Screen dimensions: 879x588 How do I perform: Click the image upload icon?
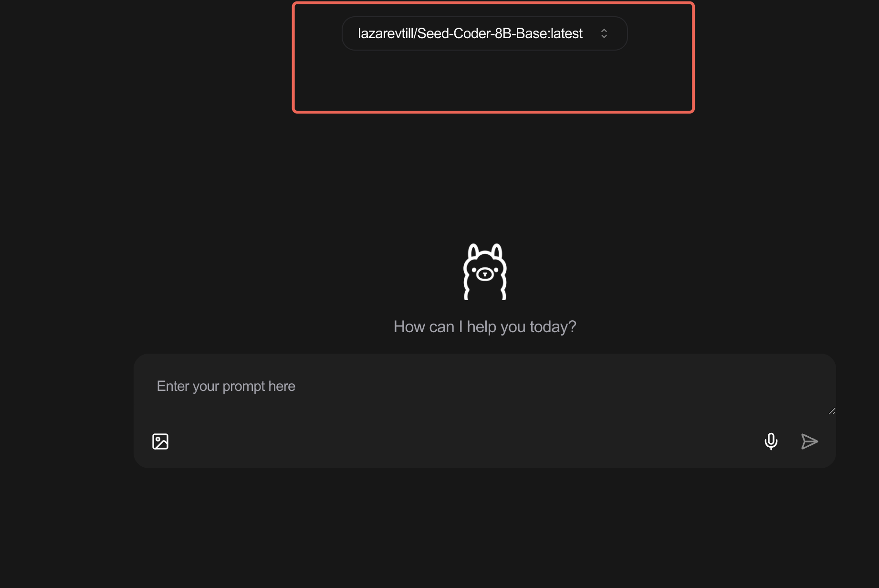click(x=160, y=441)
